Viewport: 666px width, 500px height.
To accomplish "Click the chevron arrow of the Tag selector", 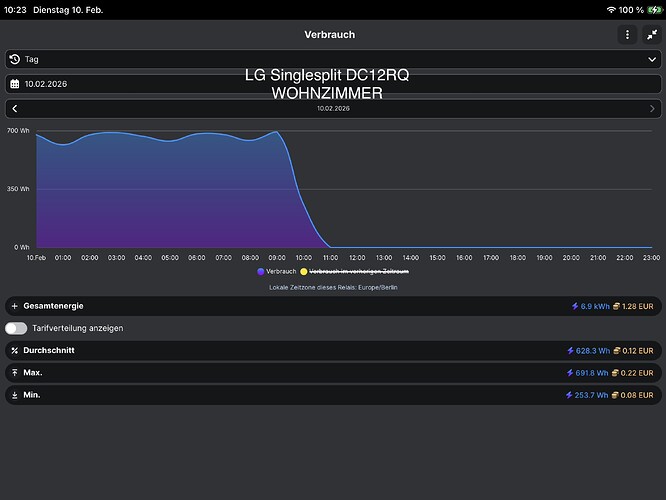I will point(652,59).
